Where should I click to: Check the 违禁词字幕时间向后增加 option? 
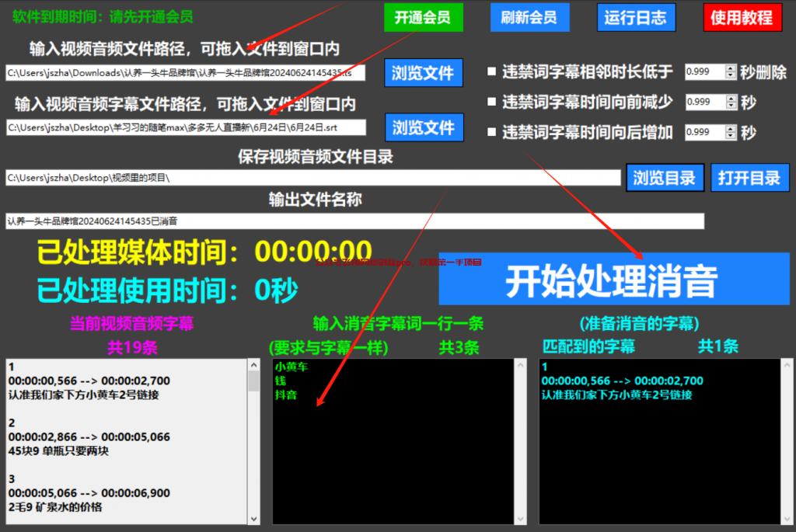click(x=491, y=132)
